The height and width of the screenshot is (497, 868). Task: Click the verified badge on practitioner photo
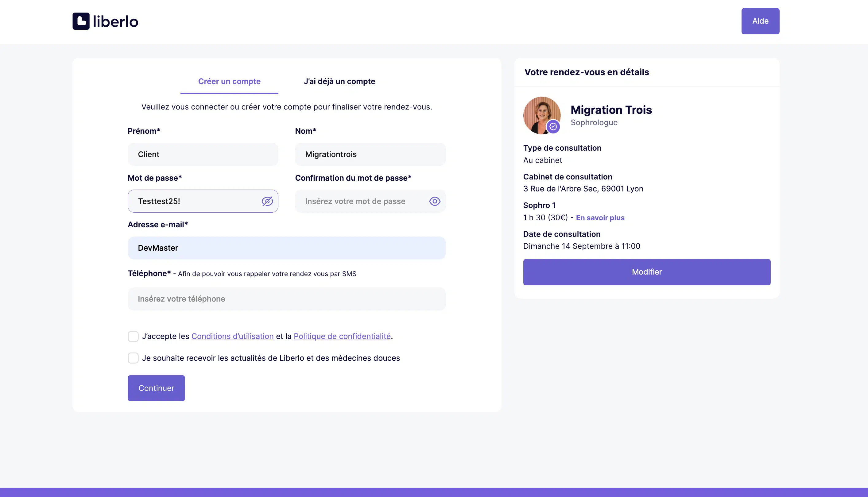[x=553, y=127]
